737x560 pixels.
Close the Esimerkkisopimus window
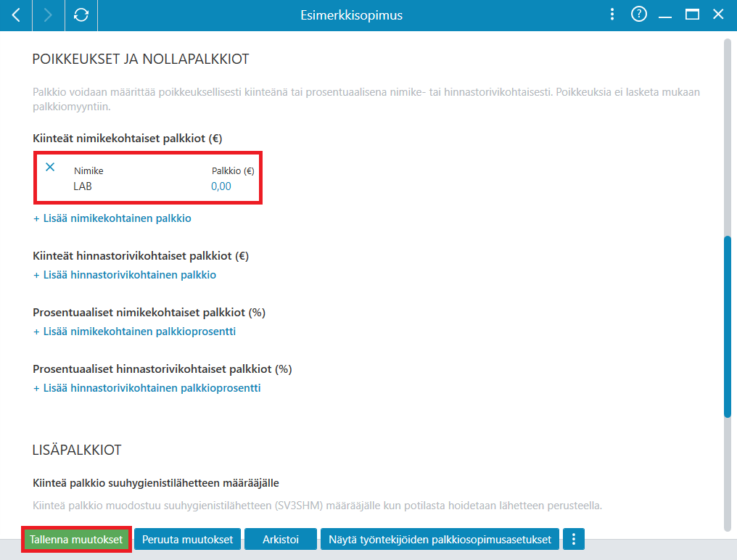coord(718,14)
